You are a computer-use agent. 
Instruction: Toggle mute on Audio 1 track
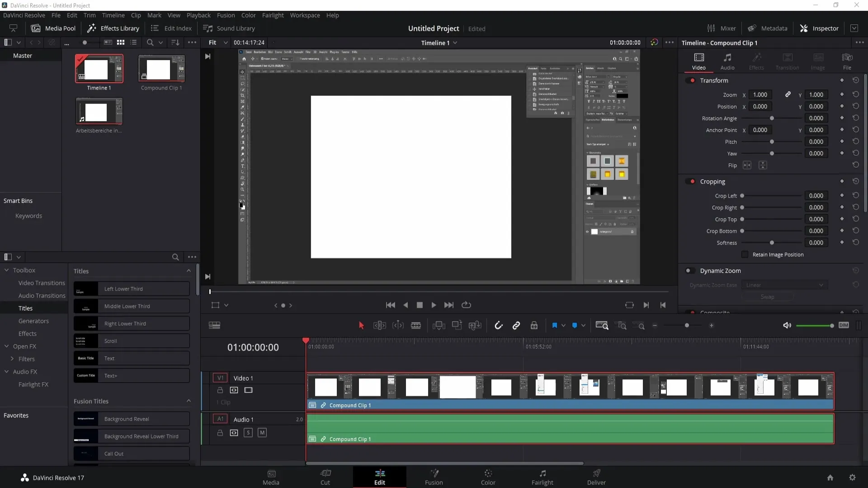262,432
